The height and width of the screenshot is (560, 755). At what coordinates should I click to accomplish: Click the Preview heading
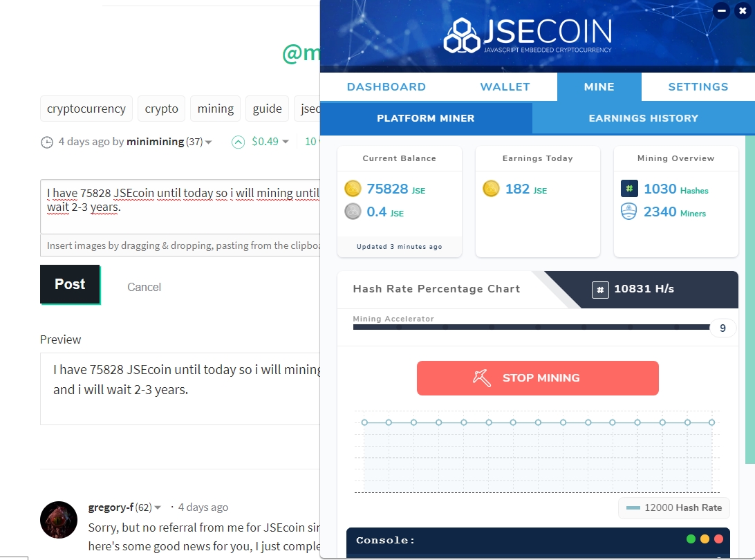pyautogui.click(x=61, y=339)
